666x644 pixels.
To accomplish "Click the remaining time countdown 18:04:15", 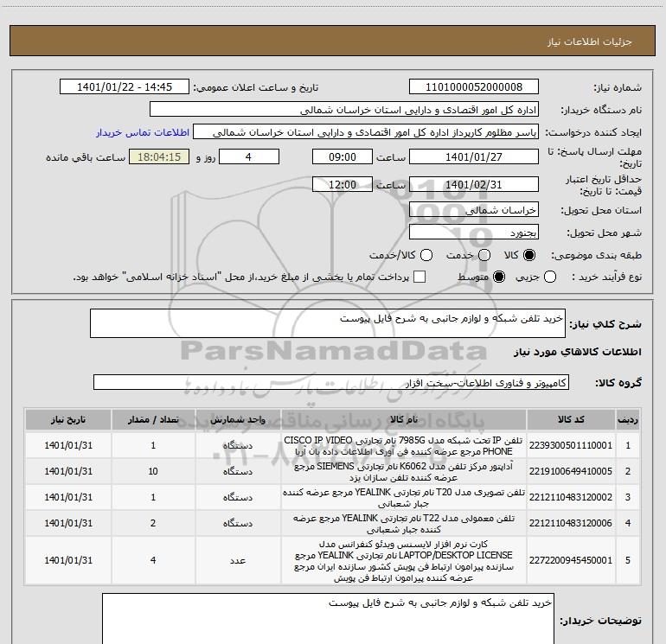I will point(159,156).
